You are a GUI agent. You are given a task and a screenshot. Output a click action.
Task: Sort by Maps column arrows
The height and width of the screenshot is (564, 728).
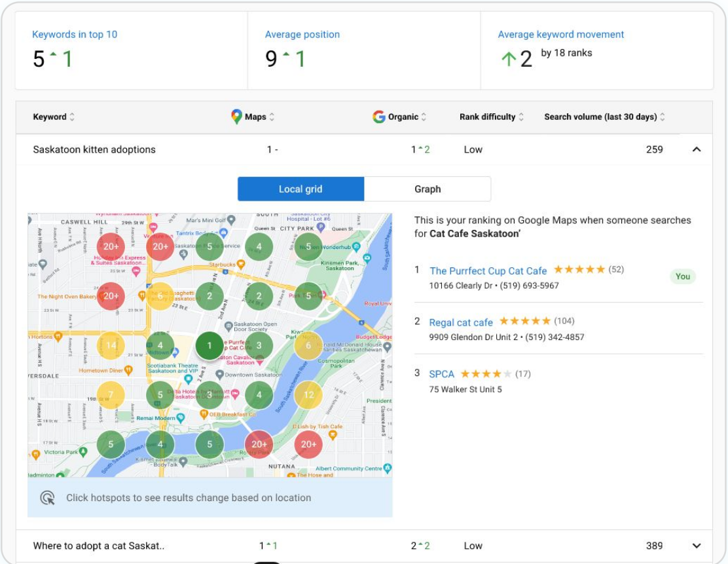click(272, 117)
